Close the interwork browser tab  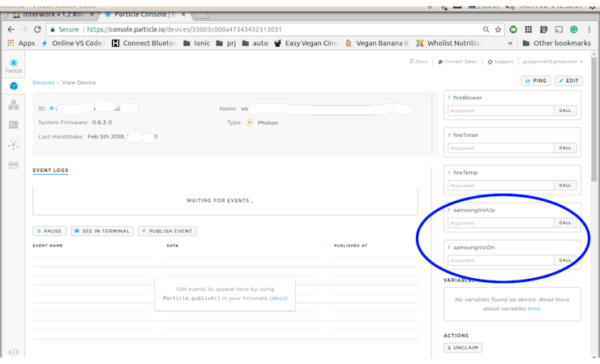coord(92,15)
